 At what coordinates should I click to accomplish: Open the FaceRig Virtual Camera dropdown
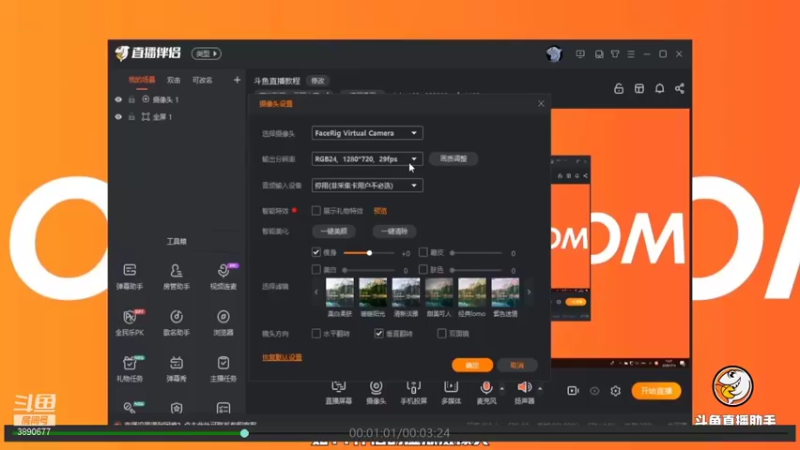coord(367,133)
